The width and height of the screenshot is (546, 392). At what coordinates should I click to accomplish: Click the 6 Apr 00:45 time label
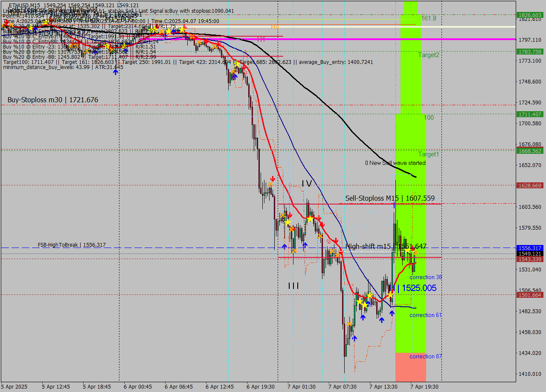click(x=138, y=387)
